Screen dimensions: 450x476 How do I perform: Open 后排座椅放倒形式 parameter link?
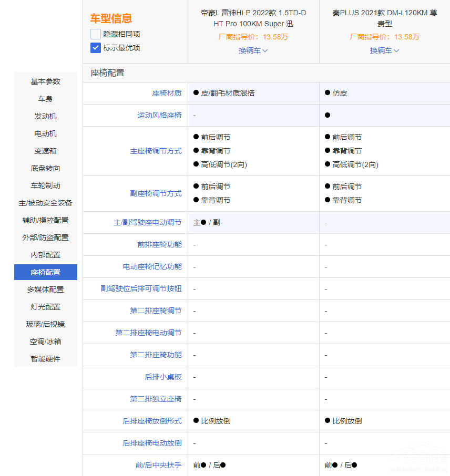coord(152,421)
